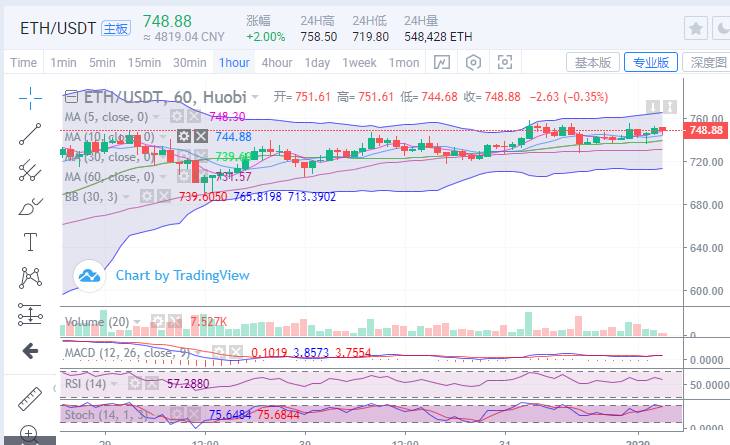Move pane down with arrow button

(x=653, y=107)
